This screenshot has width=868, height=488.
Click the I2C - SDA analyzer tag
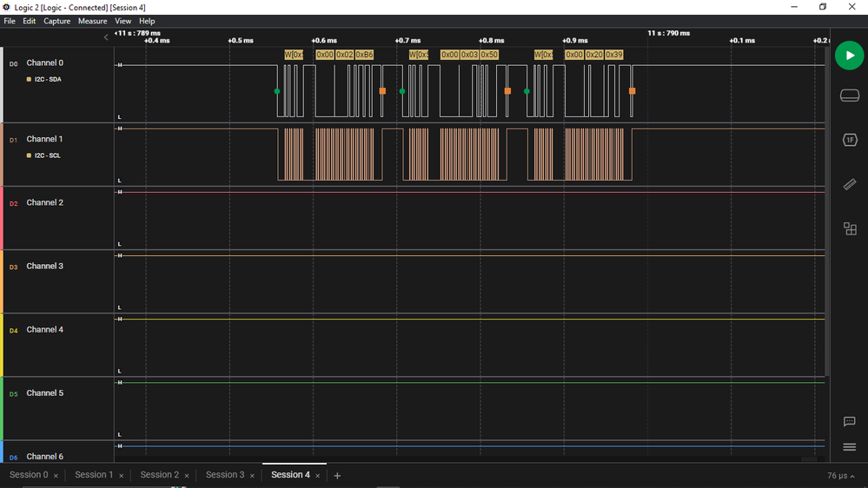[44, 80]
